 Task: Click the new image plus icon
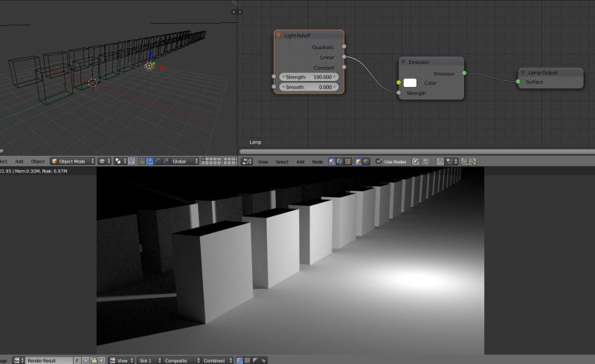(86, 360)
